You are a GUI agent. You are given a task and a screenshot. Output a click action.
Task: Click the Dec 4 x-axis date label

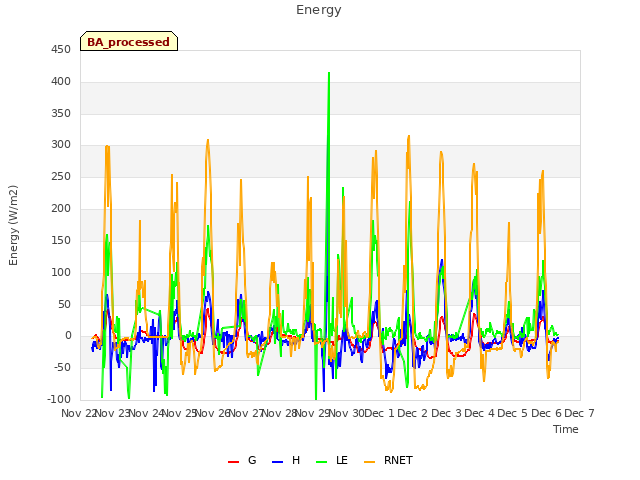tap(480, 413)
